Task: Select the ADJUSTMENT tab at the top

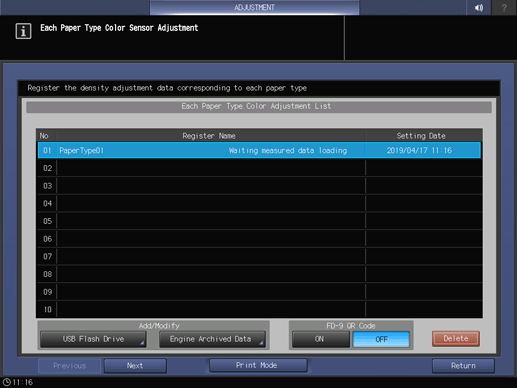Action: coord(254,7)
